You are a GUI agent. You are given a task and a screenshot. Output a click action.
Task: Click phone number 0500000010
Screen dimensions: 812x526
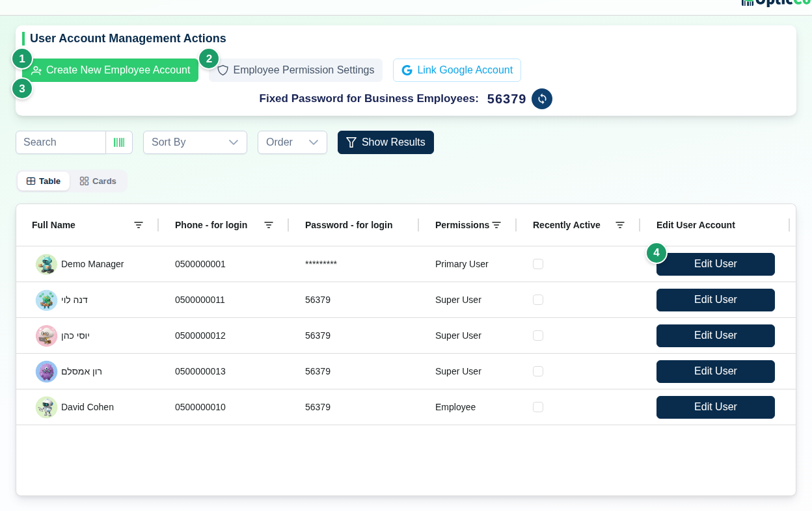point(200,407)
